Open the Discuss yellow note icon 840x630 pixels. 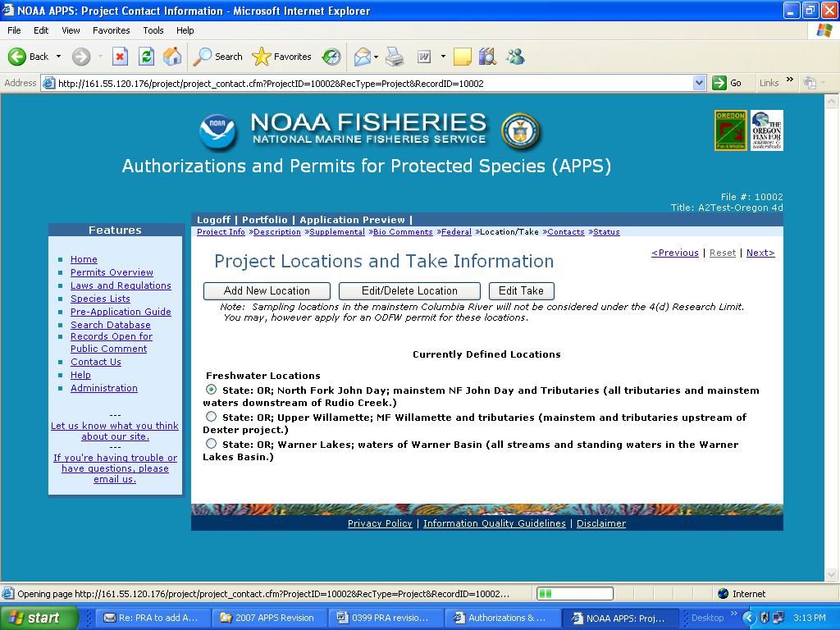tap(463, 57)
